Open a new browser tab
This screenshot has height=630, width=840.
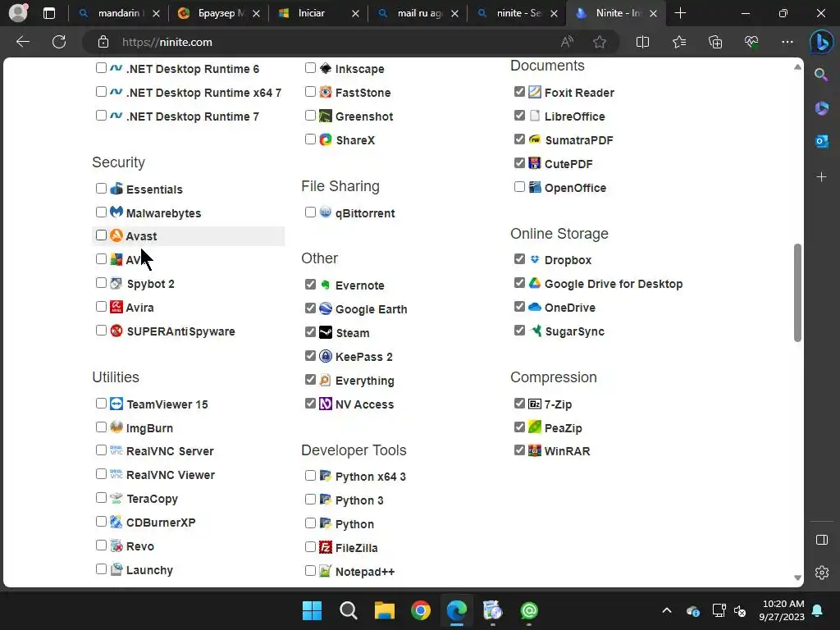point(680,13)
